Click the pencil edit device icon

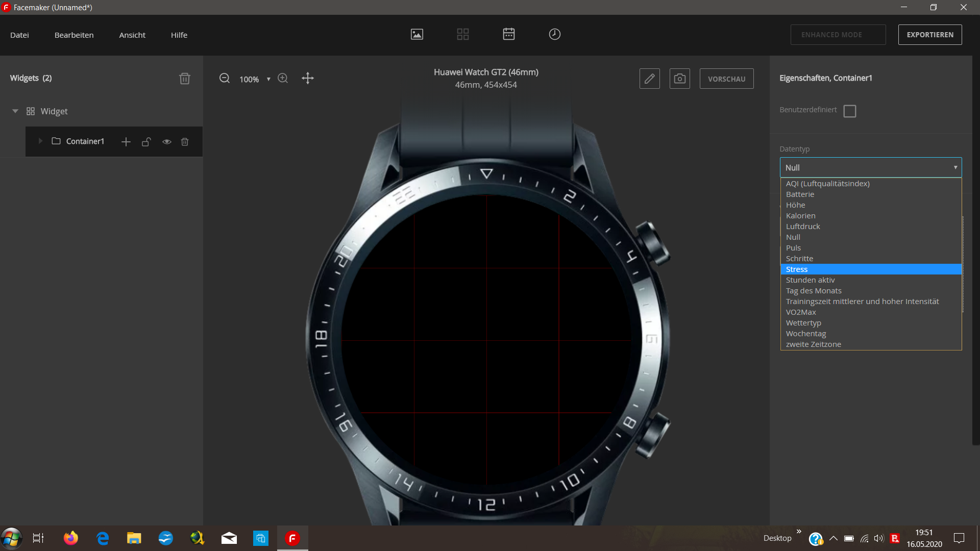[650, 79]
